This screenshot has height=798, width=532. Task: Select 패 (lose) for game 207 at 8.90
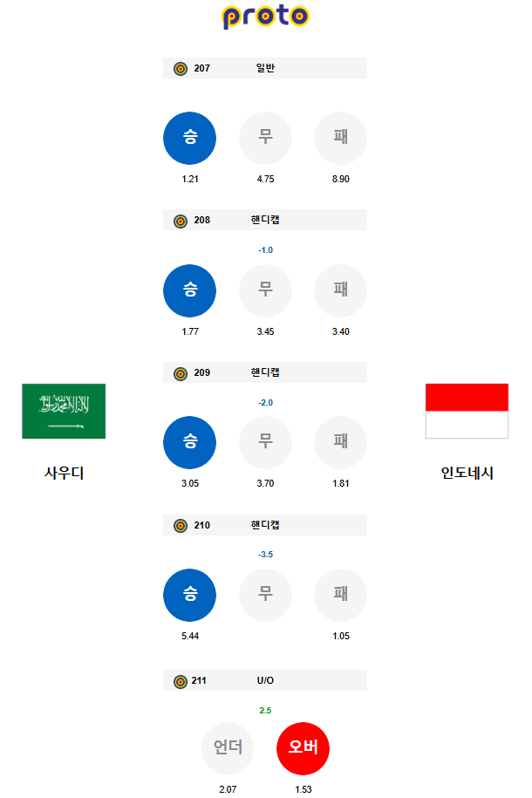coord(341,138)
